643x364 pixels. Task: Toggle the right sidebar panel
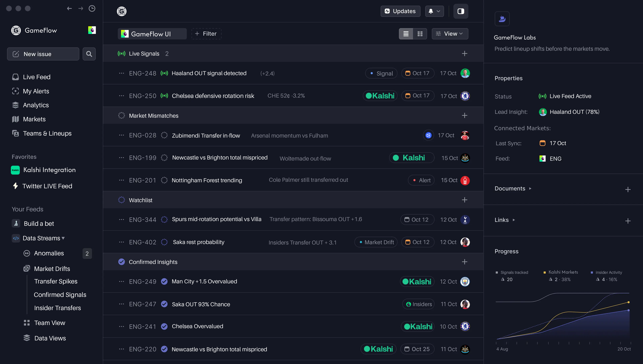click(461, 11)
